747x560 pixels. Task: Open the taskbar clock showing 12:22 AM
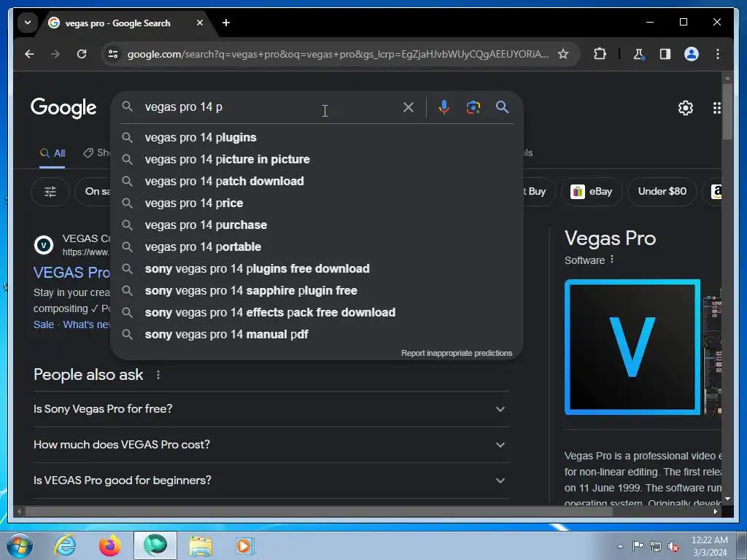[709, 546]
